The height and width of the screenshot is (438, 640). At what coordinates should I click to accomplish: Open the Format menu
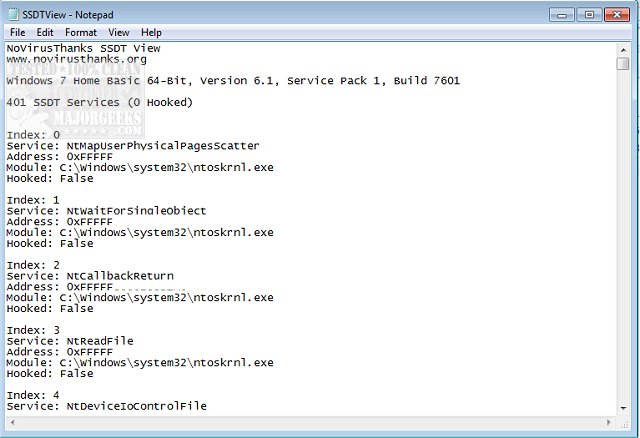pos(81,32)
